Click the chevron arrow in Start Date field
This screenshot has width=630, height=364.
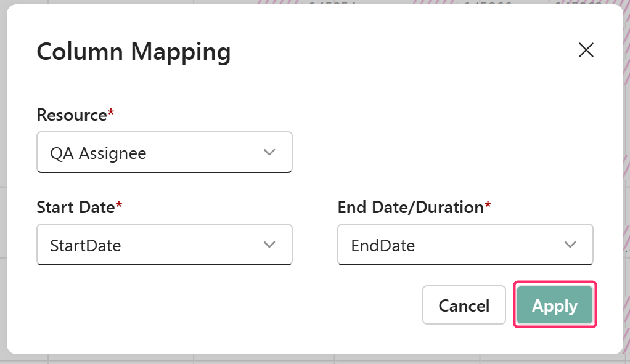269,245
